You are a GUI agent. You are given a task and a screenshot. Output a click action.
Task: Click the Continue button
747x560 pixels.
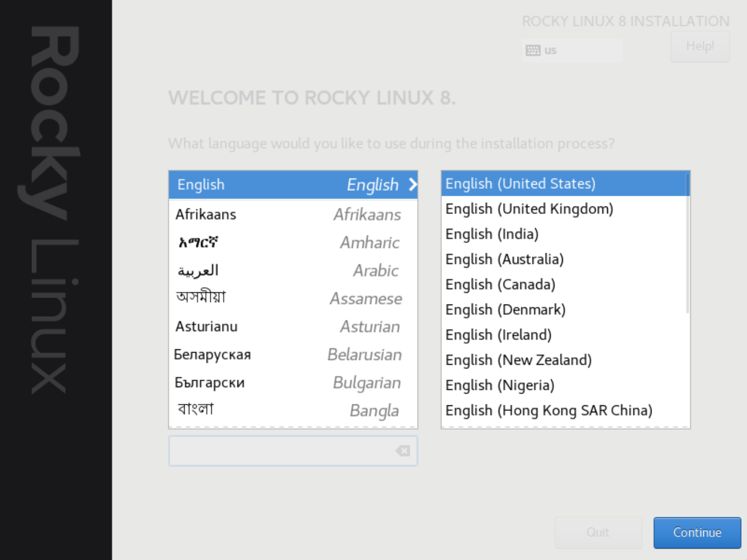pyautogui.click(x=697, y=532)
